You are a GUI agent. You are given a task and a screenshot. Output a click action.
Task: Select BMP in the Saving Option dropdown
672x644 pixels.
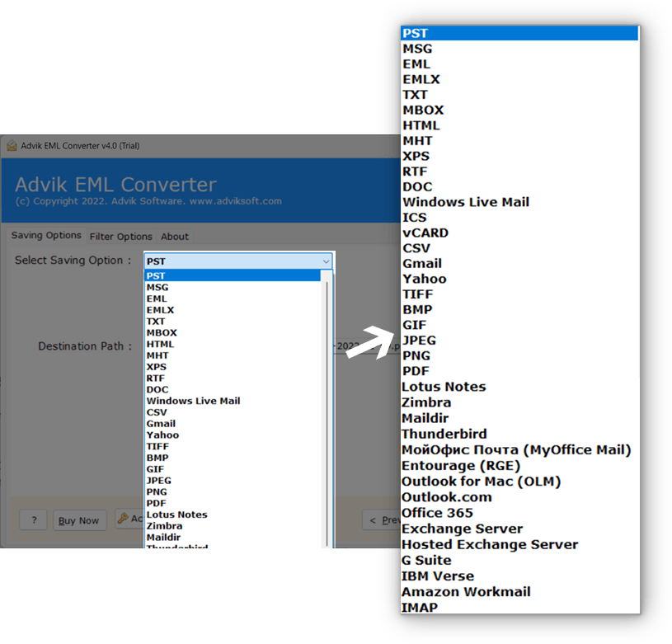233,457
